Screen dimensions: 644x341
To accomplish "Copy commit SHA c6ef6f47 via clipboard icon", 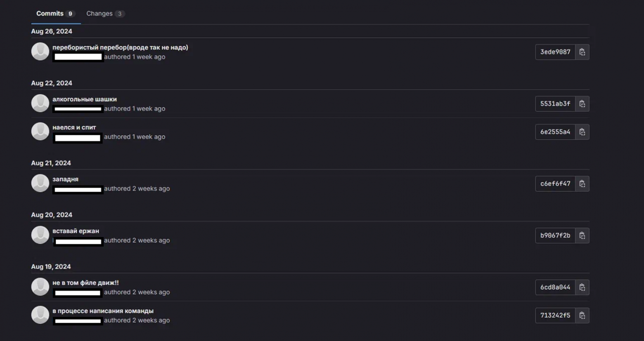I will pos(582,184).
